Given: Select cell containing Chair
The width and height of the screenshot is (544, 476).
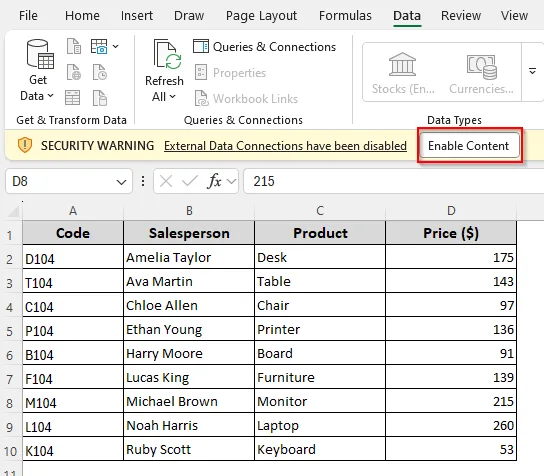Looking at the screenshot, I should pos(320,305).
